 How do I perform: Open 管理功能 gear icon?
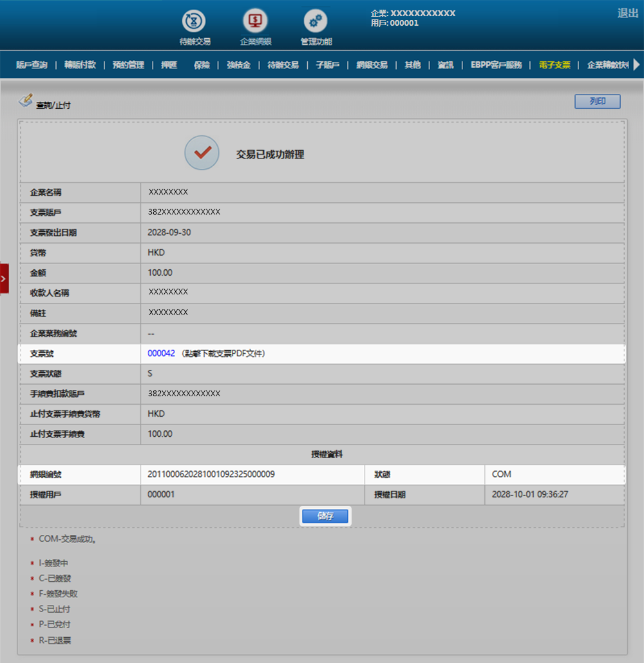[x=316, y=22]
